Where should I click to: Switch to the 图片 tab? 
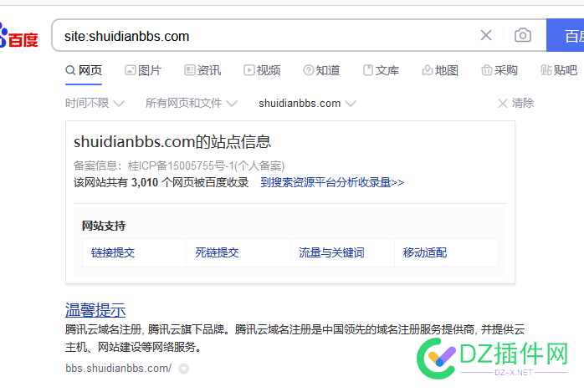[143, 70]
